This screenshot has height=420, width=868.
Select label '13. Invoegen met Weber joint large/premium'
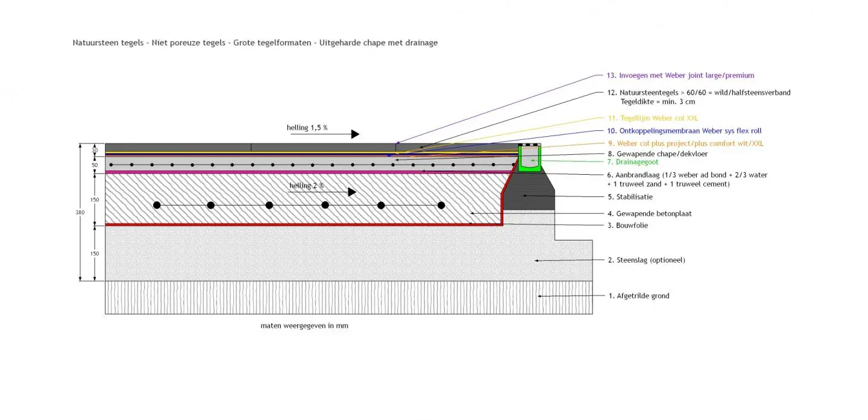[x=681, y=75]
